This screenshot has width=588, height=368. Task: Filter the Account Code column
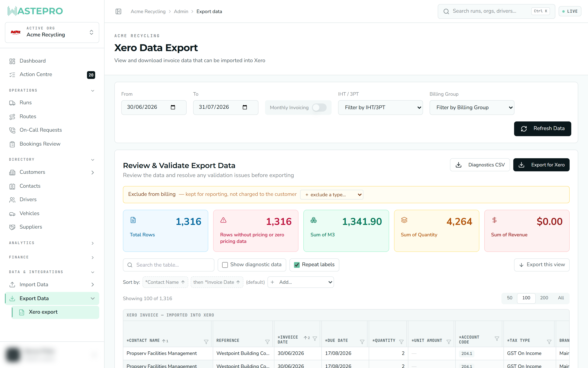point(497,338)
